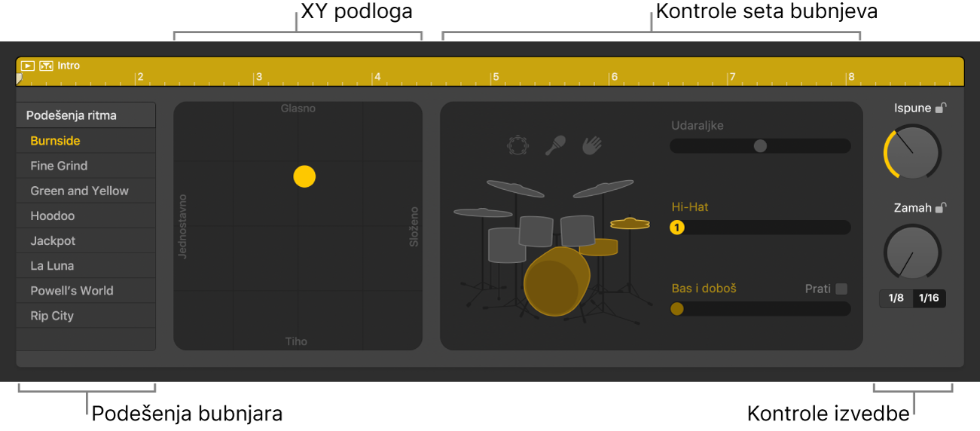980x431 pixels.
Task: Click the yellow hi-hat cymbal on the drum kit
Action: (630, 223)
